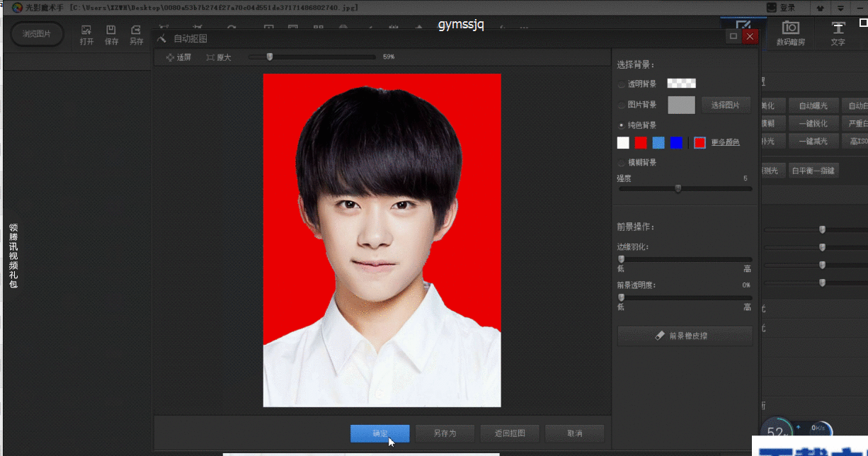Click the 浏览图片 browse button
The height and width of the screenshot is (456, 868).
click(37, 34)
